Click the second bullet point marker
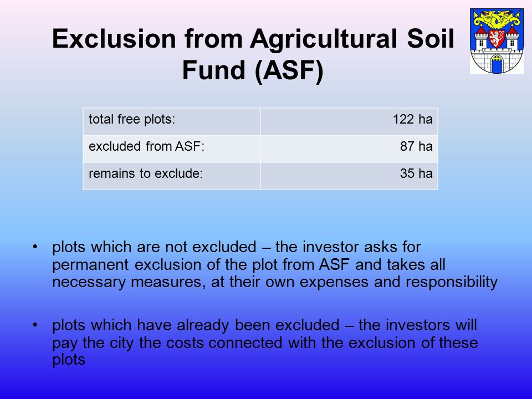 pos(35,325)
